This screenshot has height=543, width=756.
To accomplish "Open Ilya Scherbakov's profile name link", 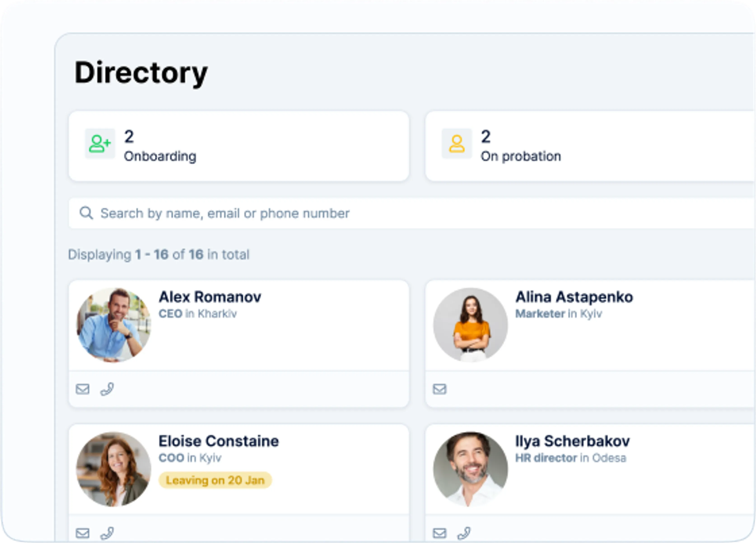I will coord(572,441).
